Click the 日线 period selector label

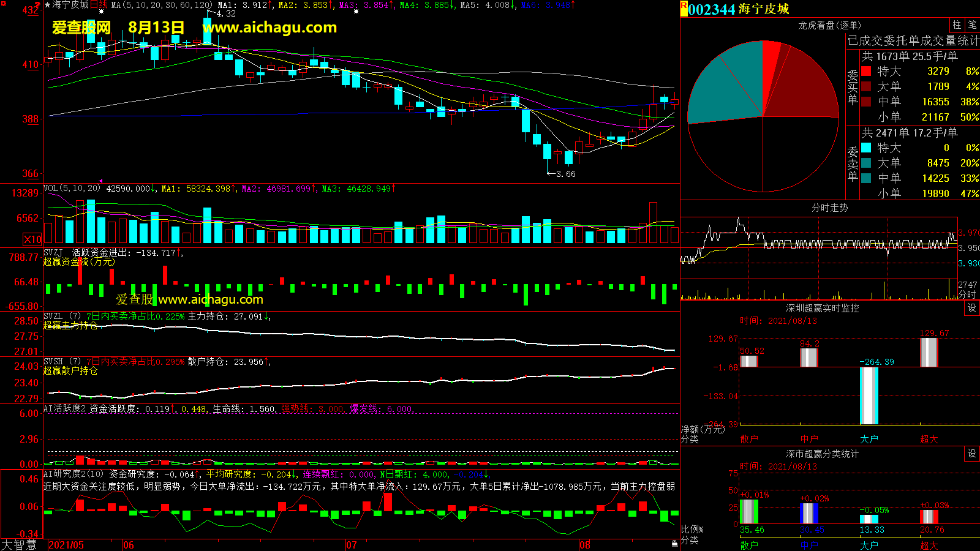[x=98, y=5]
